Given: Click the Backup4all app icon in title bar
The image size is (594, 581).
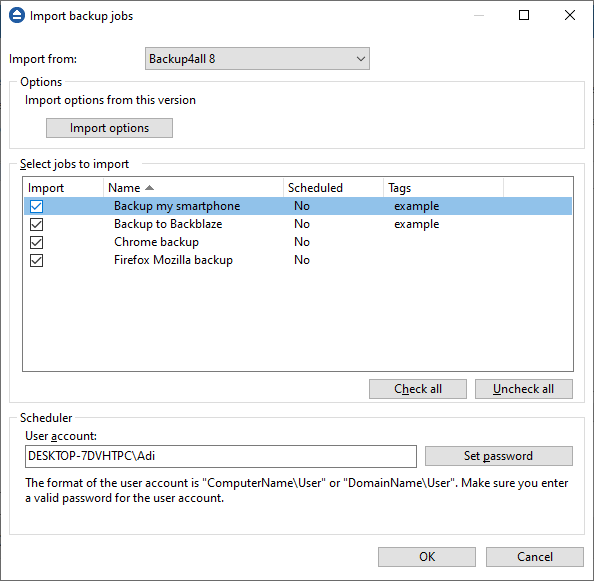Looking at the screenshot, I should coord(17,16).
